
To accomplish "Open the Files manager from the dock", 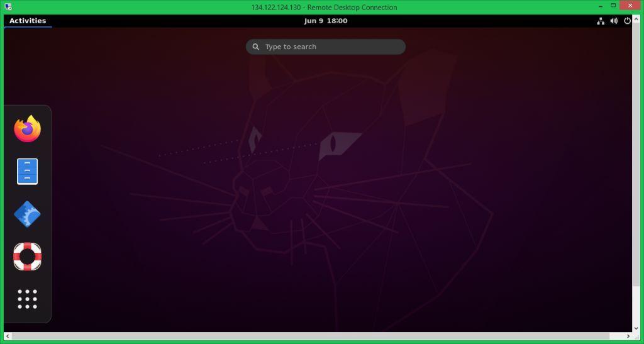I will point(27,171).
